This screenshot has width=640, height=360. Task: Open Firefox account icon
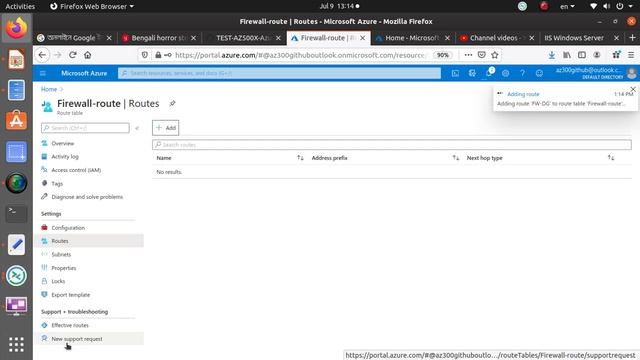pyautogui.click(x=597, y=55)
